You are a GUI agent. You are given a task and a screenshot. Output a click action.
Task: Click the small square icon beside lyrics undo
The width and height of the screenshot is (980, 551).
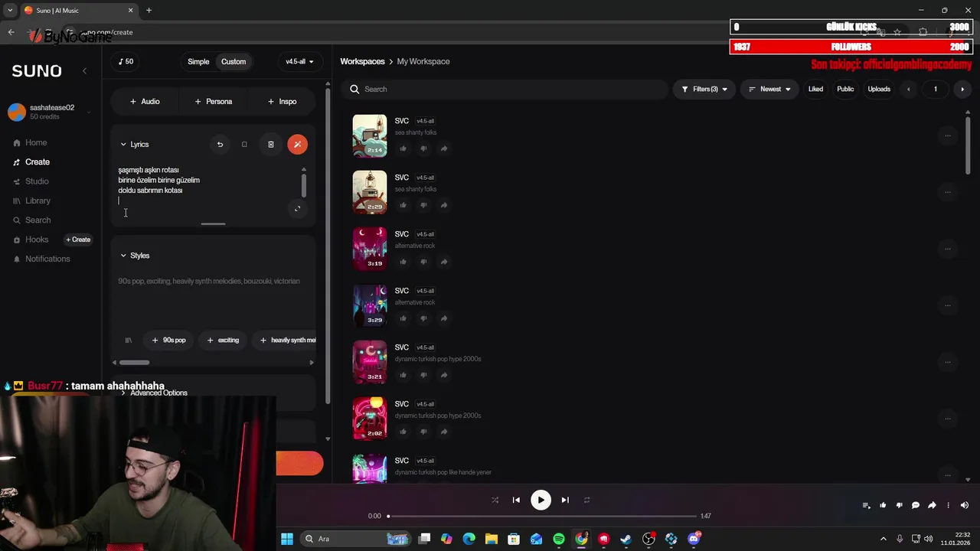[244, 145]
